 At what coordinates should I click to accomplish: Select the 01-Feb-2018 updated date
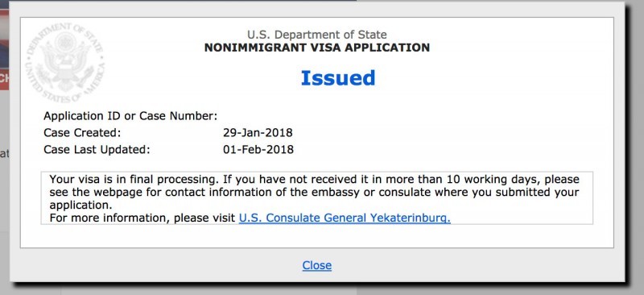[x=258, y=149]
